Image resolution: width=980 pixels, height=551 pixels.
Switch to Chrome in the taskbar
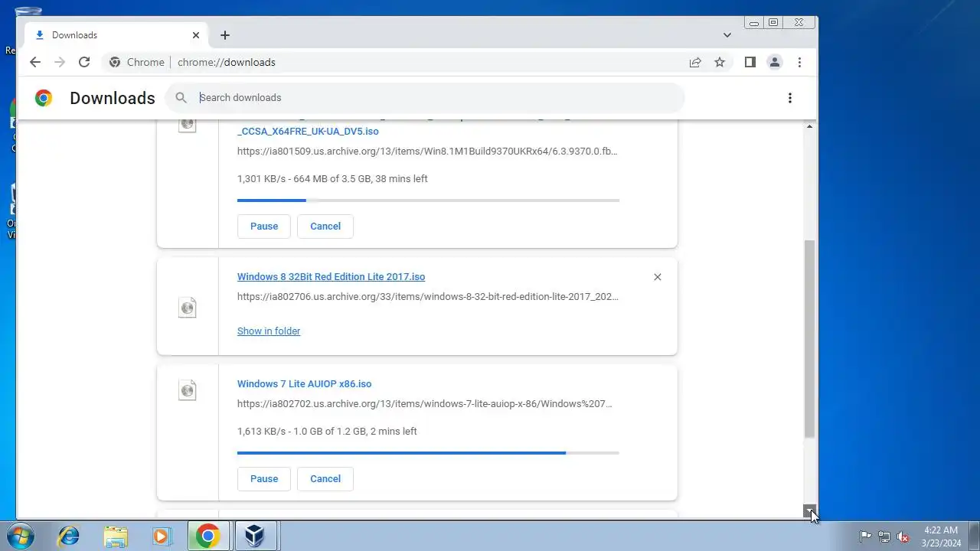pyautogui.click(x=207, y=536)
